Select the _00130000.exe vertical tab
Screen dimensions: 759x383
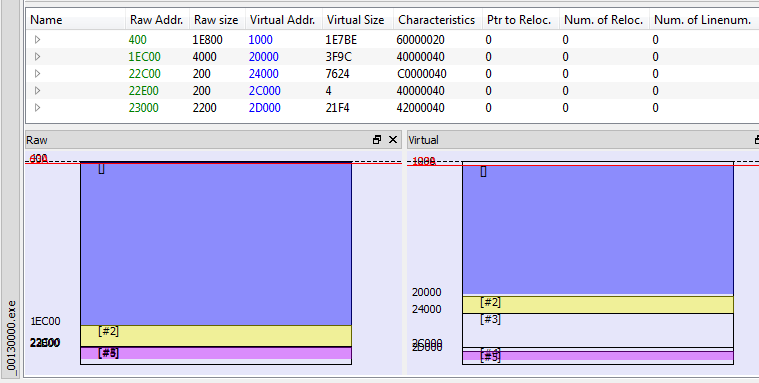tap(11, 337)
